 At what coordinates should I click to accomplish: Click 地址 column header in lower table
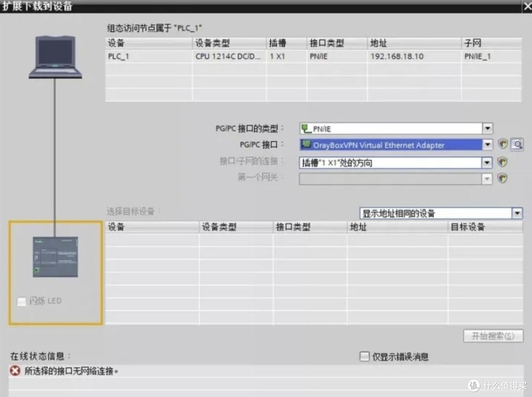(398, 227)
